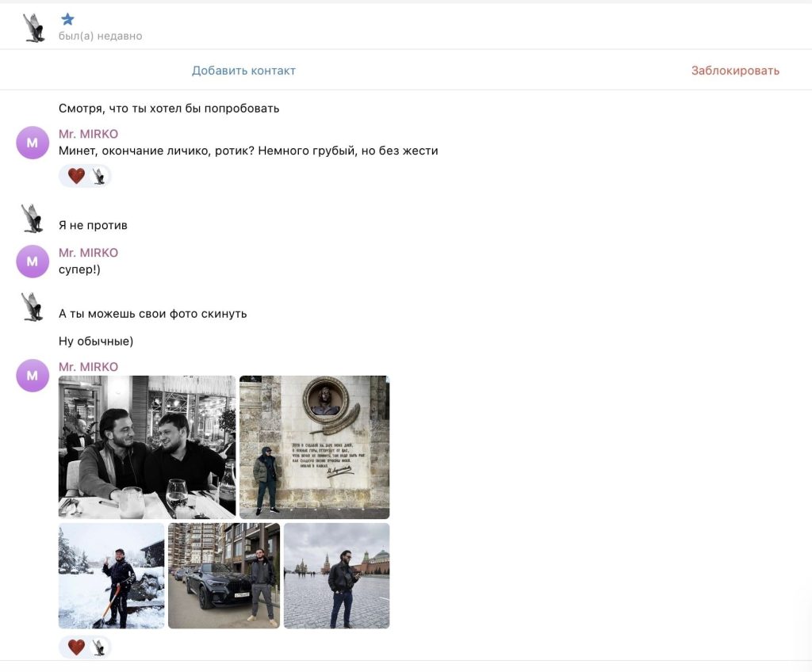Click the sender avatar beside "А ты можешь свои фото скинуть"
The width and height of the screenshot is (812, 672).
pos(33,307)
